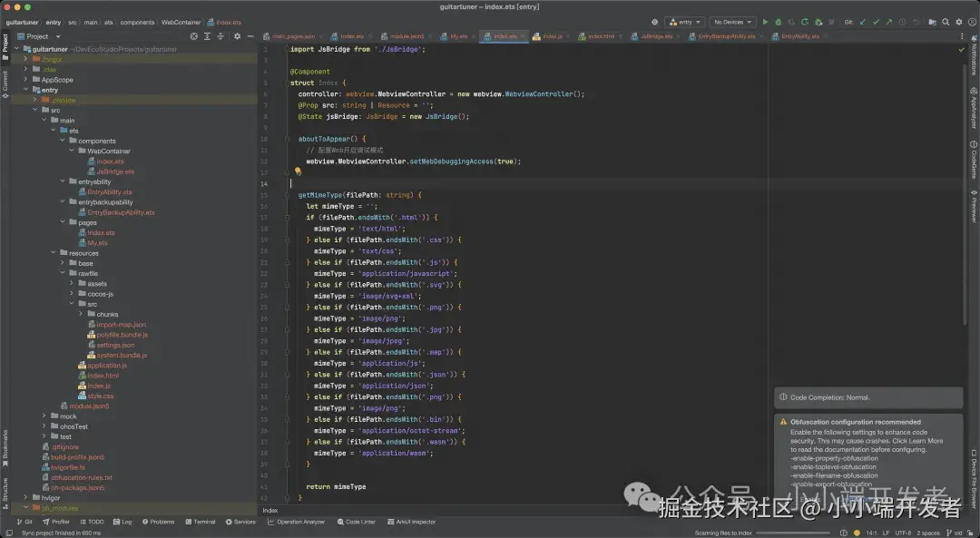The image size is (980, 538).
Task: Click Select Opened File icon in Project panel
Action: [194, 36]
